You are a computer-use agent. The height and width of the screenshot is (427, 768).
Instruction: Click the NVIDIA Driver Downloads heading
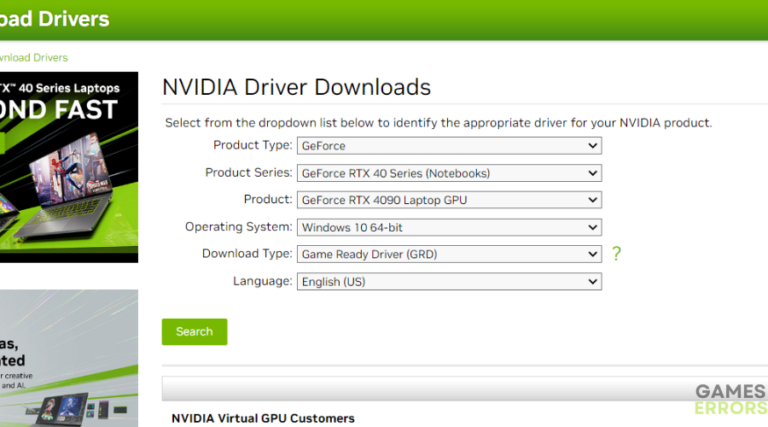click(296, 87)
